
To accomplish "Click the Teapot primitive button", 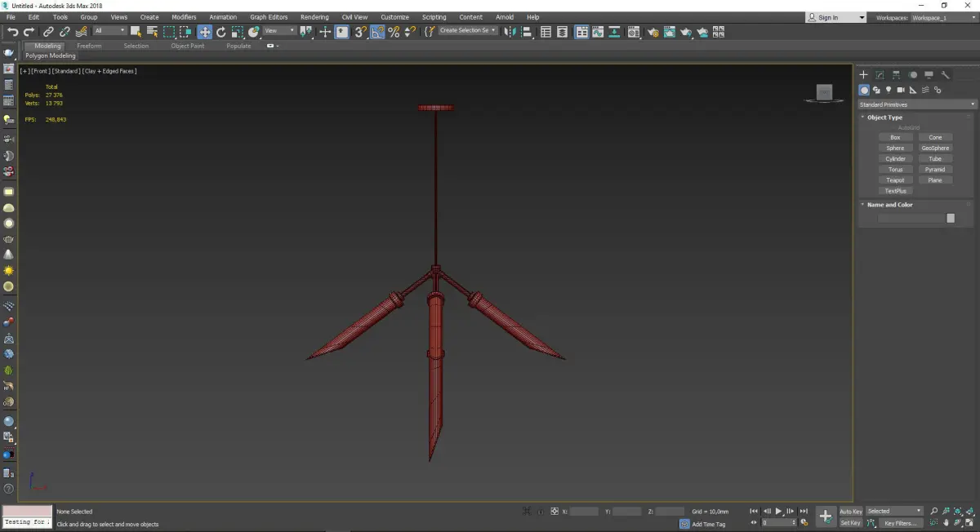I will click(895, 180).
